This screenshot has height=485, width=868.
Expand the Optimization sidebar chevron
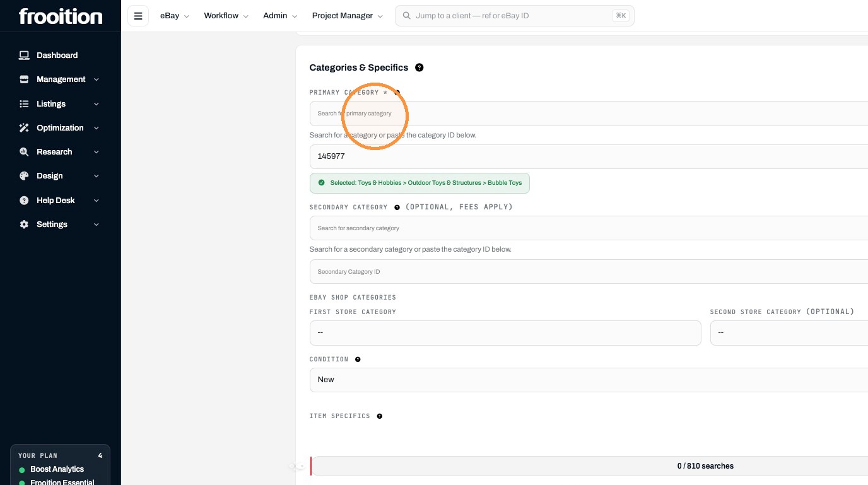(97, 128)
